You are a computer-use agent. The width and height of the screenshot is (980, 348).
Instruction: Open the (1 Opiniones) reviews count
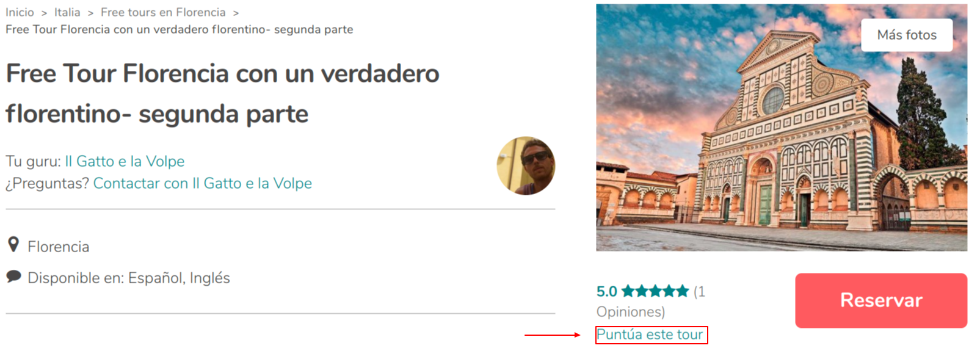click(651, 302)
